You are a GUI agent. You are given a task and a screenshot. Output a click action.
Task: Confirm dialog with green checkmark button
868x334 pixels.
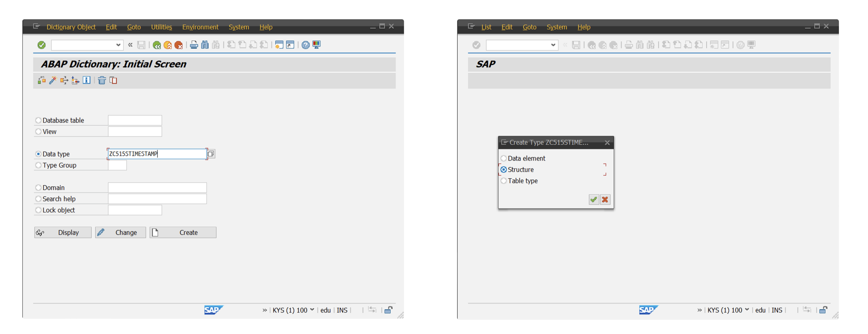tap(593, 199)
